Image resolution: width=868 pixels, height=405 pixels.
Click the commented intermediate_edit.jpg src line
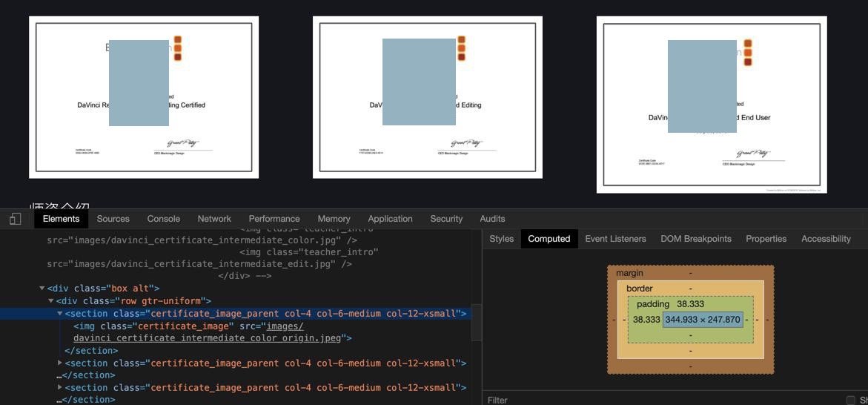pos(199,264)
